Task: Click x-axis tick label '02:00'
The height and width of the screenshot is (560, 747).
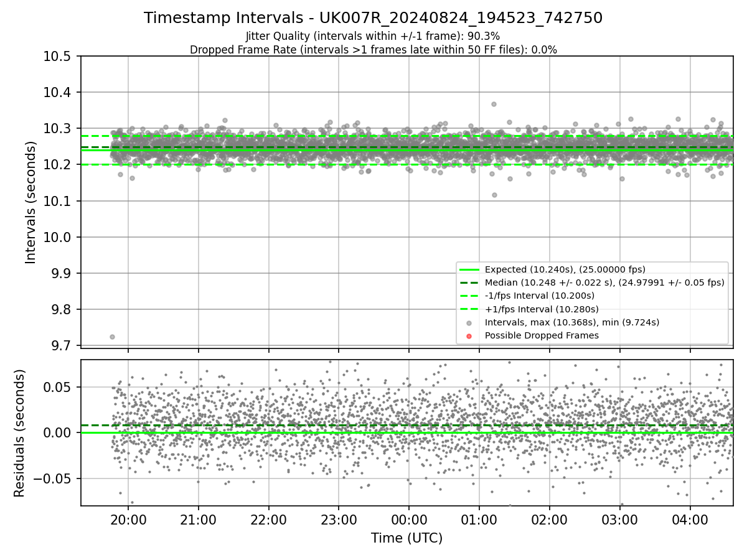Action: [550, 520]
